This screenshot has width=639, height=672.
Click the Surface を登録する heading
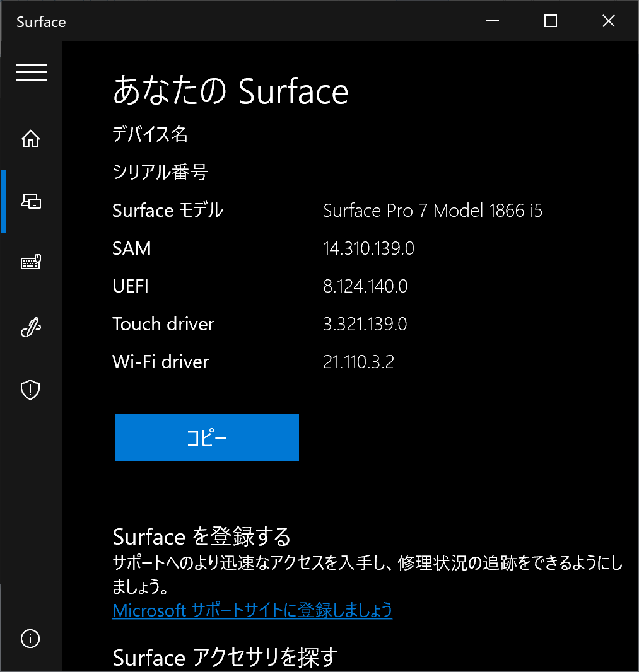(x=202, y=536)
